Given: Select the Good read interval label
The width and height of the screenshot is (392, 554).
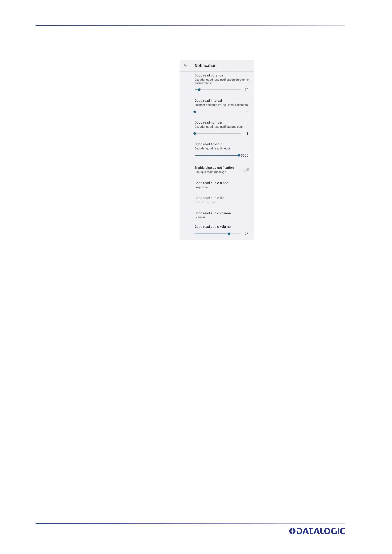Looking at the screenshot, I should click(x=208, y=101).
